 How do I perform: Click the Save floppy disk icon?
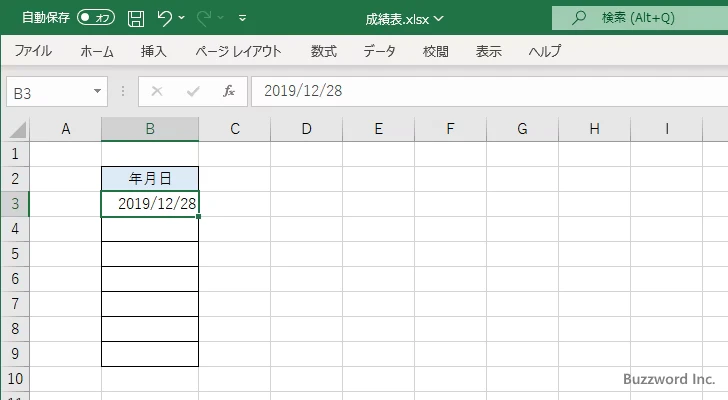pos(136,18)
